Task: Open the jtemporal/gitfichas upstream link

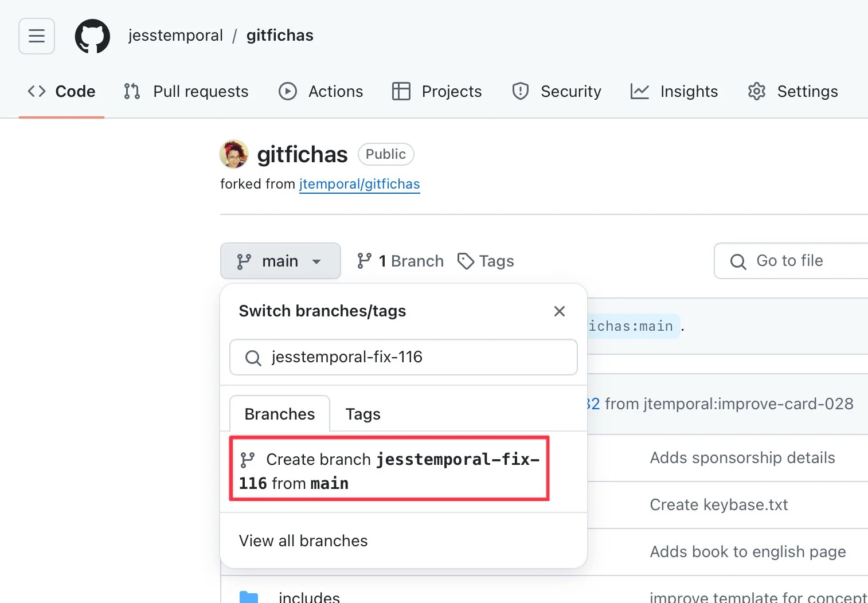Action: (x=359, y=184)
